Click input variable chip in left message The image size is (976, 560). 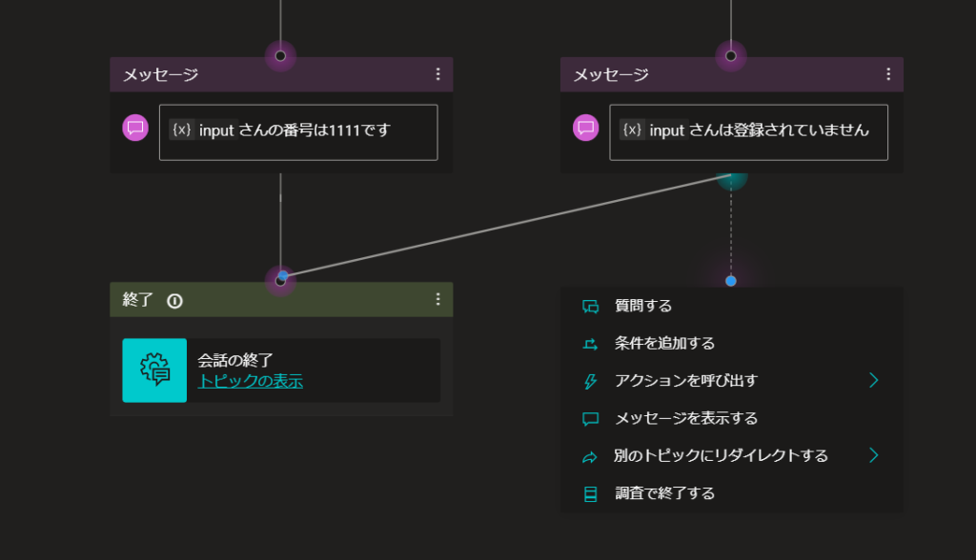(x=204, y=130)
